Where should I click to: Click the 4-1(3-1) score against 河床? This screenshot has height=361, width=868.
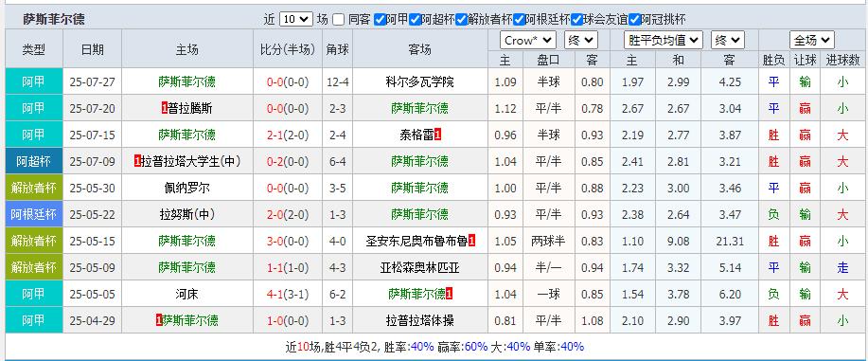(x=288, y=294)
